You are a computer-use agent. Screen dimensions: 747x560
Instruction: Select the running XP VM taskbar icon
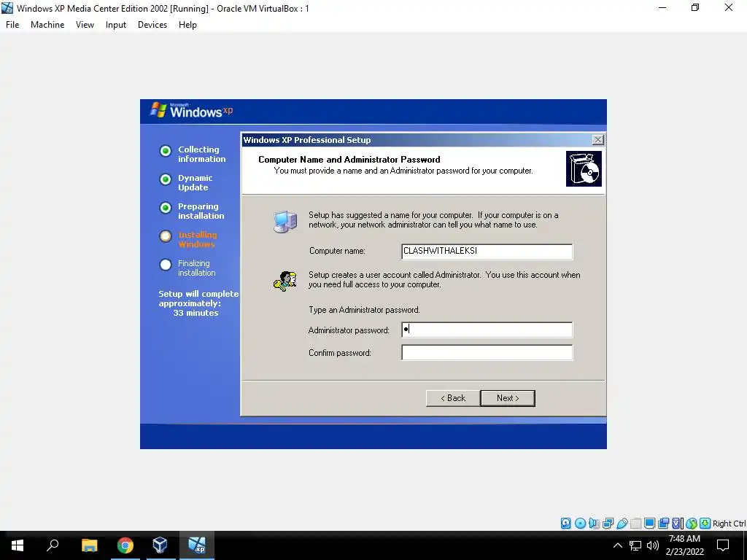(196, 545)
